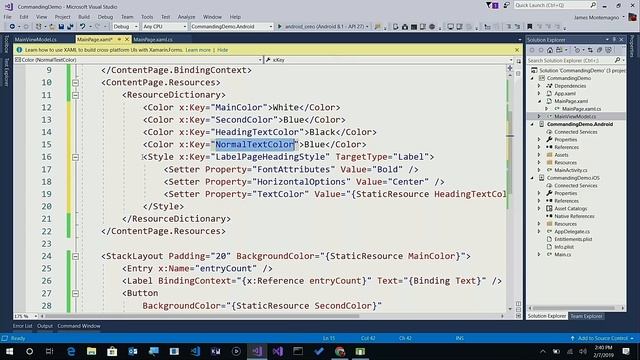
Task: Collapse the CommandingDemo.Android project node
Action: [x=532, y=124]
